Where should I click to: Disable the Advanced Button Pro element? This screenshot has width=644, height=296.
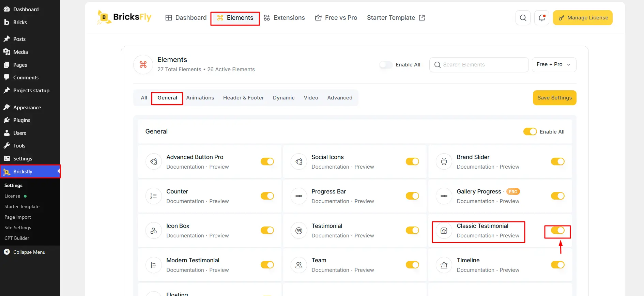pyautogui.click(x=267, y=161)
